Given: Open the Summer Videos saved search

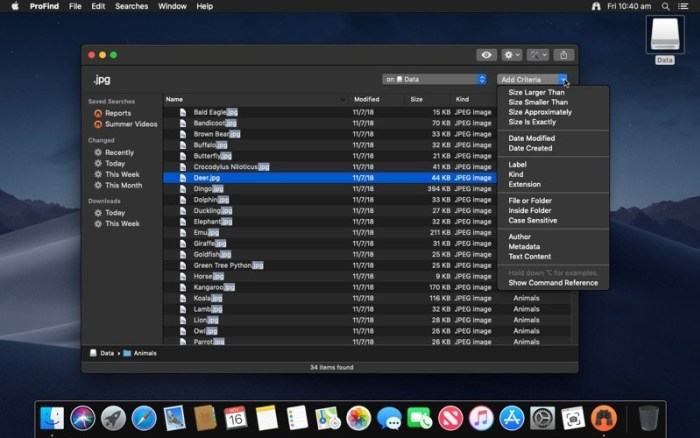Looking at the screenshot, I should 130,124.
